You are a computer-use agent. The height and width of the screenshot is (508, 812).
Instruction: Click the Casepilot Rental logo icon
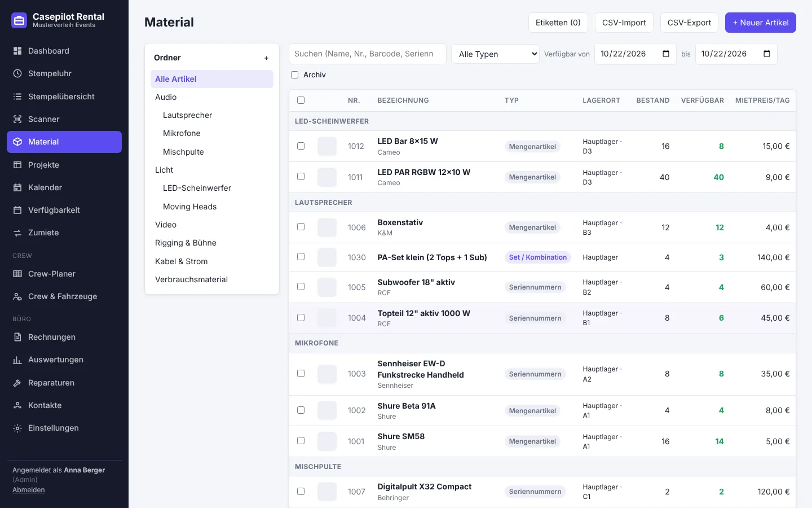pos(19,20)
